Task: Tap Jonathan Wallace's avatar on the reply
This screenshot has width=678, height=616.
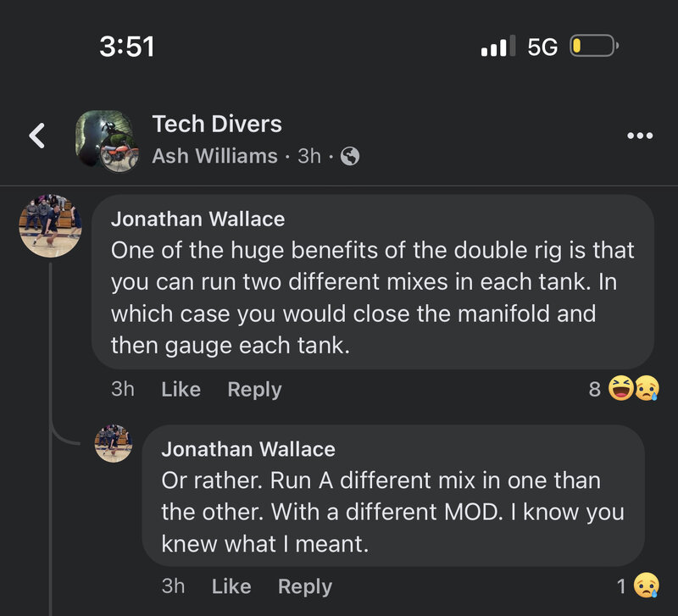Action: pyautogui.click(x=114, y=443)
